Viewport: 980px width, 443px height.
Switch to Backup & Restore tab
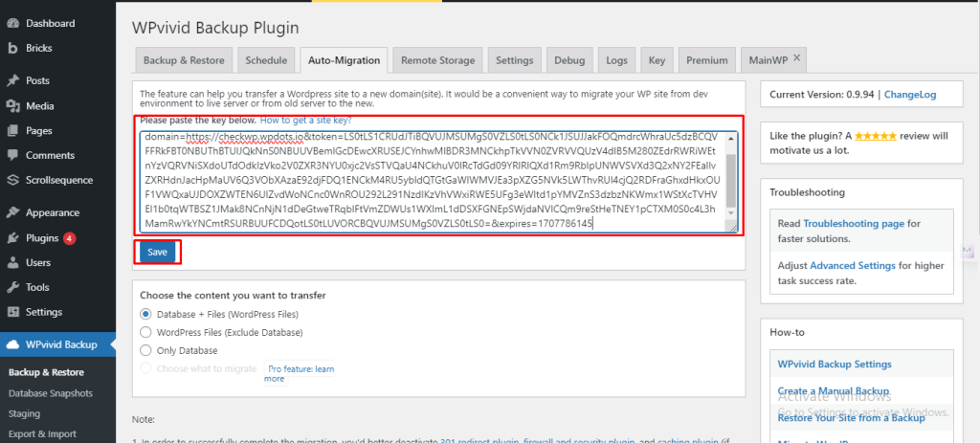[x=184, y=60]
